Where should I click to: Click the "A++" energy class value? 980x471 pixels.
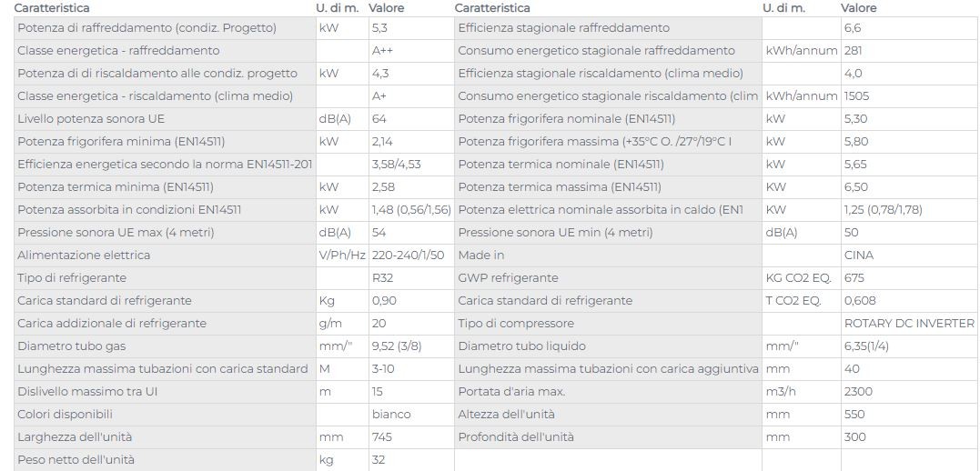382,51
